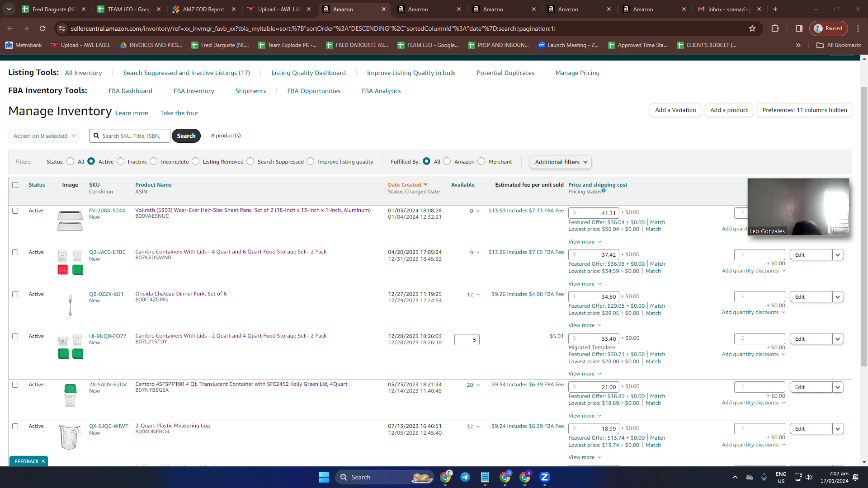Show more bookmarks chevron
This screenshot has width=868, height=488.
coord(798,45)
